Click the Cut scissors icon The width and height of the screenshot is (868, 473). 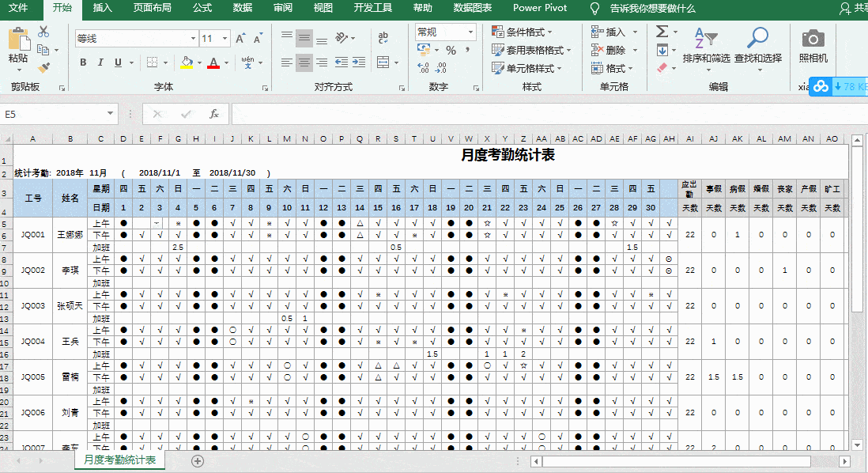[43, 32]
